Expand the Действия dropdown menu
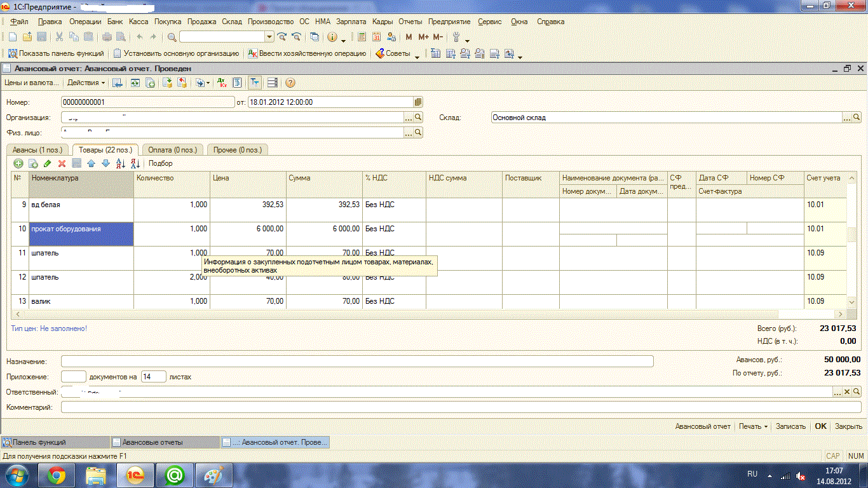 coord(86,83)
